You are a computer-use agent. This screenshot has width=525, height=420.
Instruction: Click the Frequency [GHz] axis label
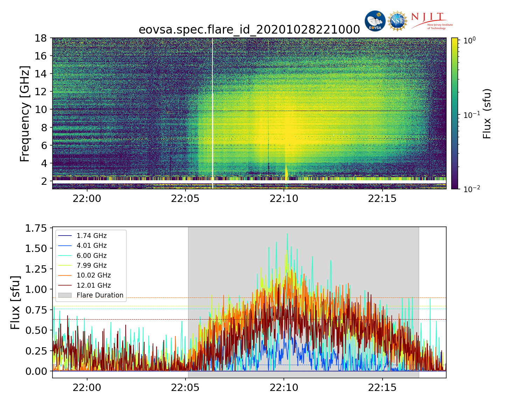click(25, 113)
